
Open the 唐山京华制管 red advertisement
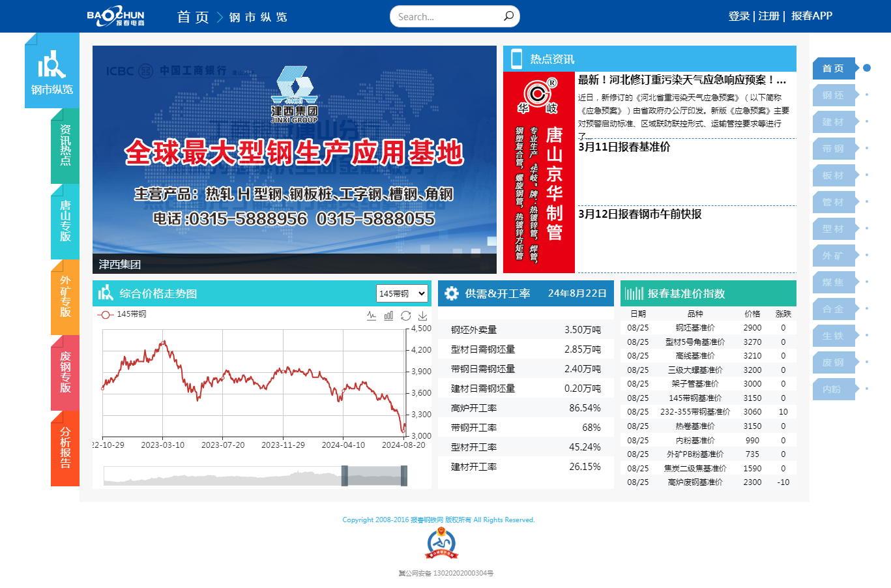pos(539,172)
